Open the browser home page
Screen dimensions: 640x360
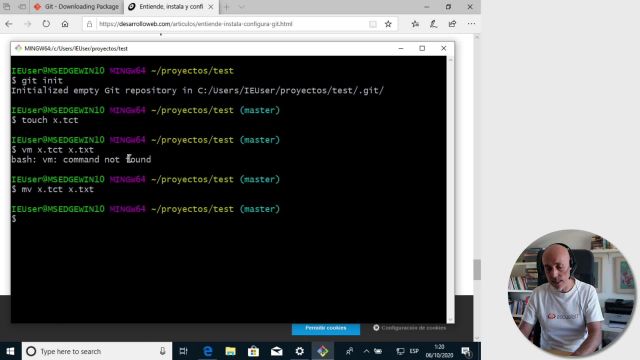65,24
